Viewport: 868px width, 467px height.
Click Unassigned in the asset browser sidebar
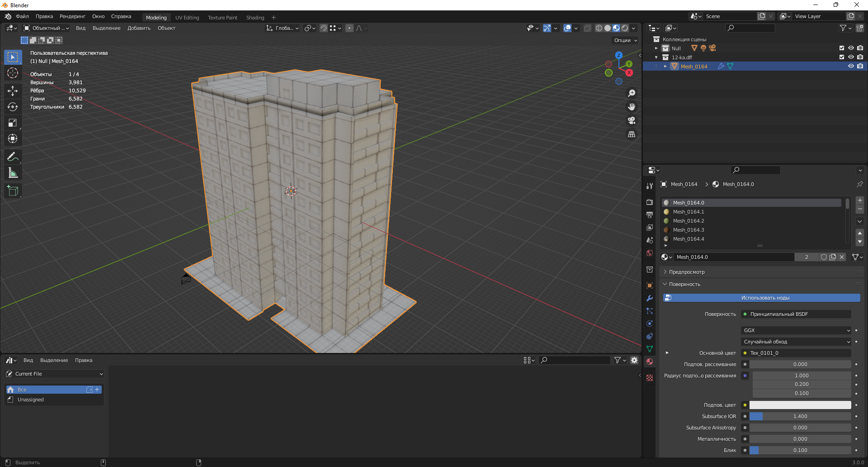[30, 400]
